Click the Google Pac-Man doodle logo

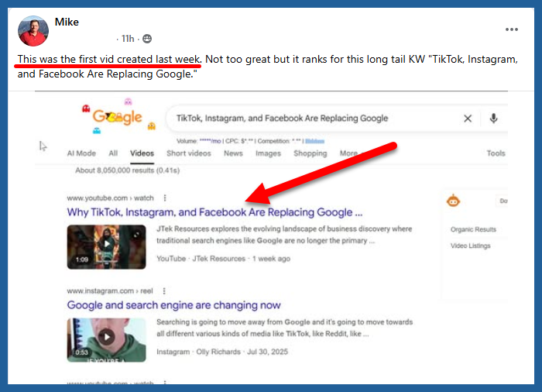(x=117, y=117)
